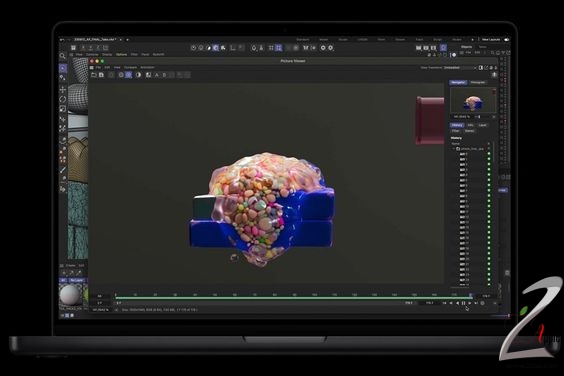564x376 pixels.
Task: Click the green render progress timeline bar
Action: 293,298
